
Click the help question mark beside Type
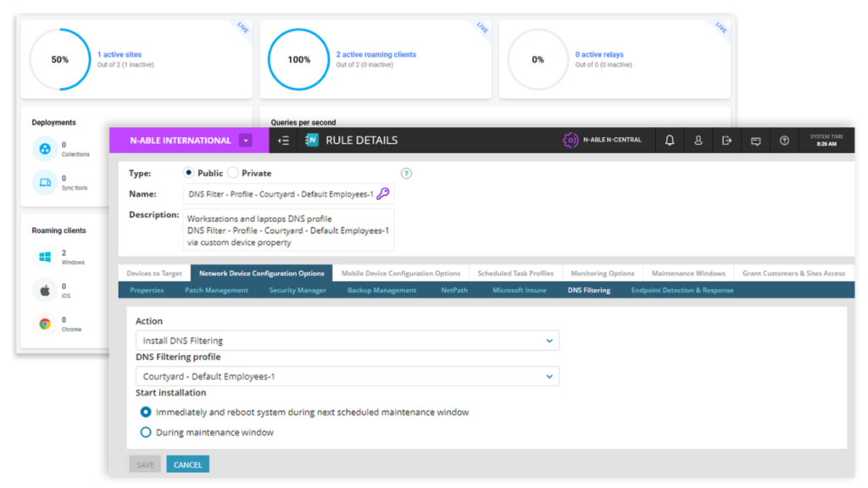(x=406, y=173)
